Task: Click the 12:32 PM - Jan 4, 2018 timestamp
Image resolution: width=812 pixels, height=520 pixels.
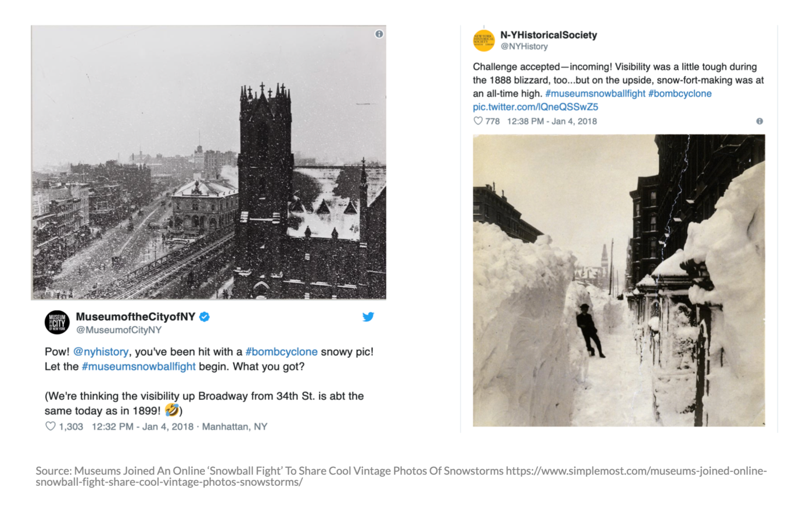Action: pyautogui.click(x=143, y=427)
